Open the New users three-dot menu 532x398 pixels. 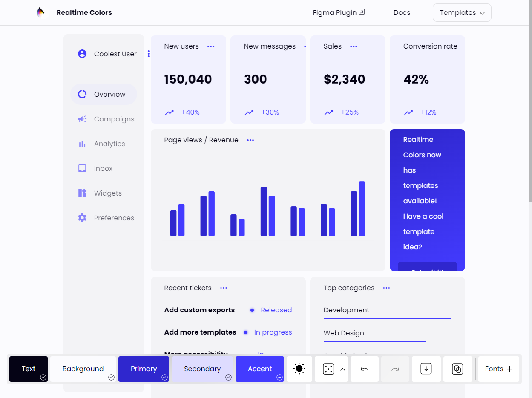point(211,46)
